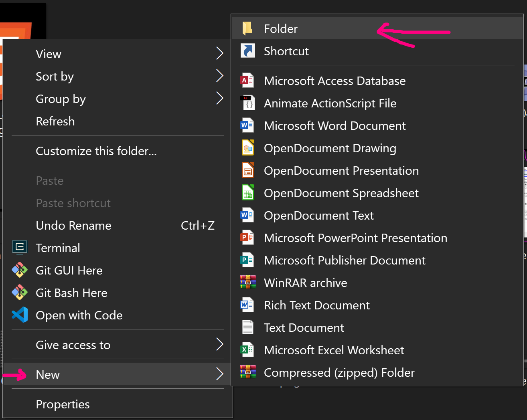Expand the Give access to submenu arrow

[219, 344]
